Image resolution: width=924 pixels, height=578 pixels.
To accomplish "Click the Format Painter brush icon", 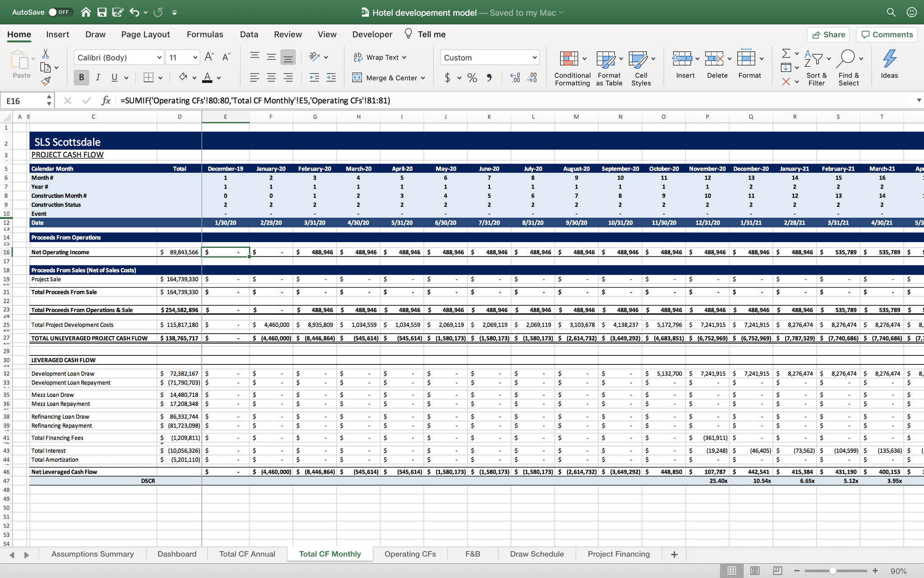I will click(46, 81).
